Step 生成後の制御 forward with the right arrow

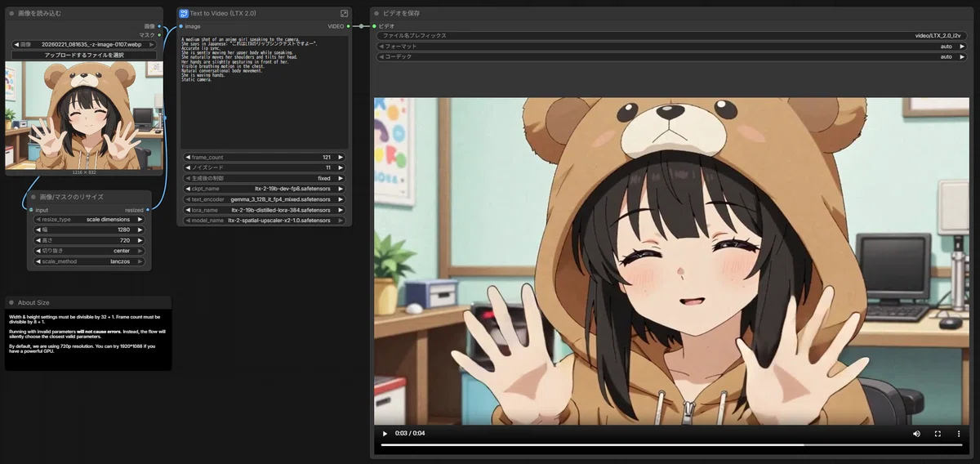tap(341, 178)
